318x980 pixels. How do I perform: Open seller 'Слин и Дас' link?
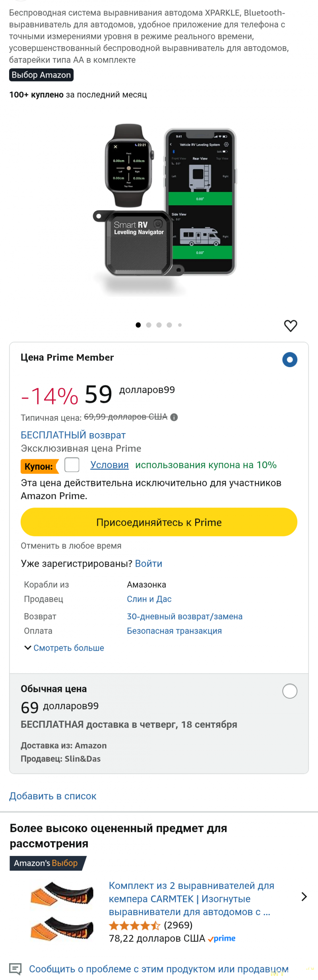tap(149, 599)
